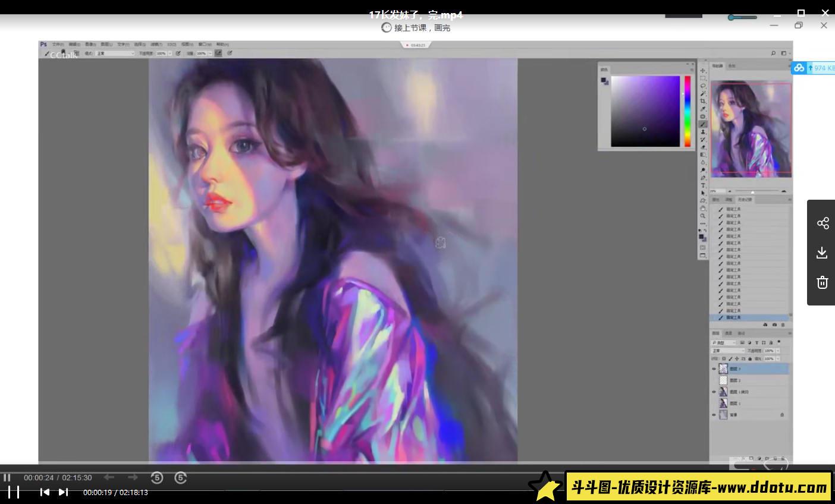The height and width of the screenshot is (504, 835).
Task: Click the foreground color square in toolbar
Action: 701,236
